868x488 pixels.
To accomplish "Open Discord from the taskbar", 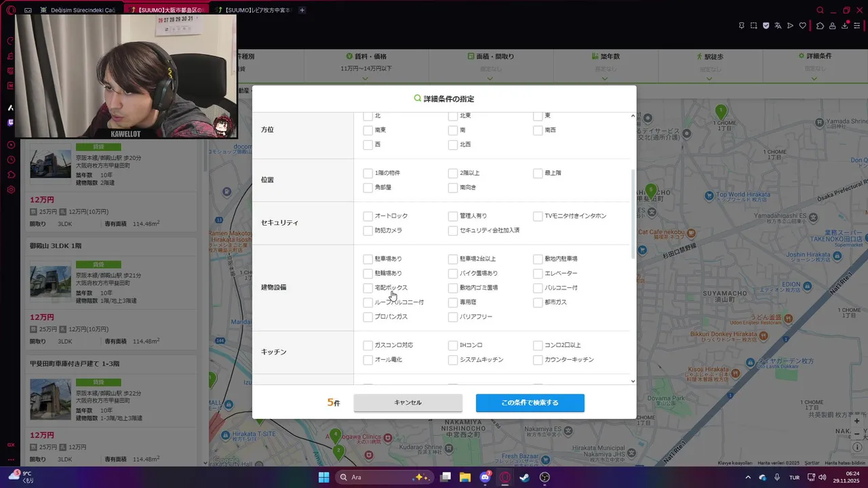I will tap(485, 477).
